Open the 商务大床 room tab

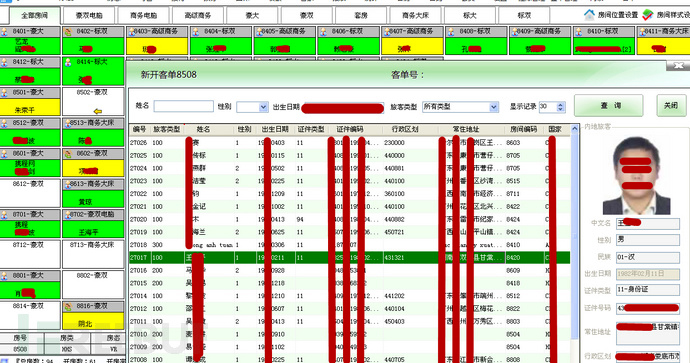(415, 15)
